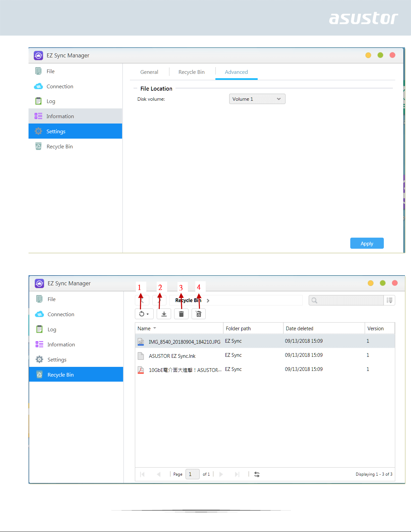Maximize the upper EZ Sync Manager window
This screenshot has height=532, width=411.
(x=380, y=55)
